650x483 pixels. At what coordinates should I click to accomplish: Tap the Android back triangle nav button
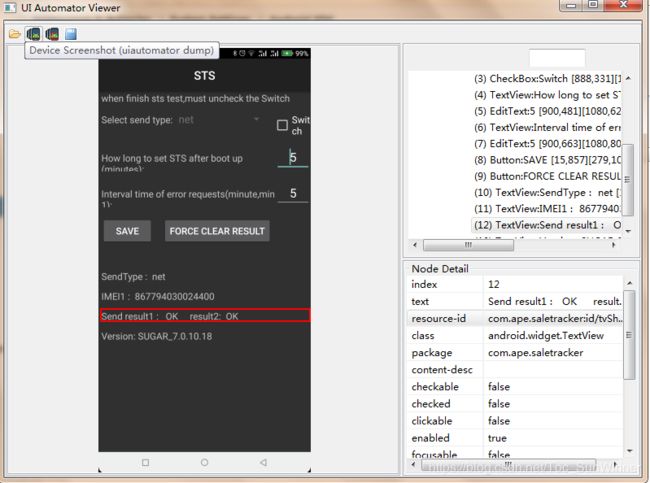coord(263,462)
